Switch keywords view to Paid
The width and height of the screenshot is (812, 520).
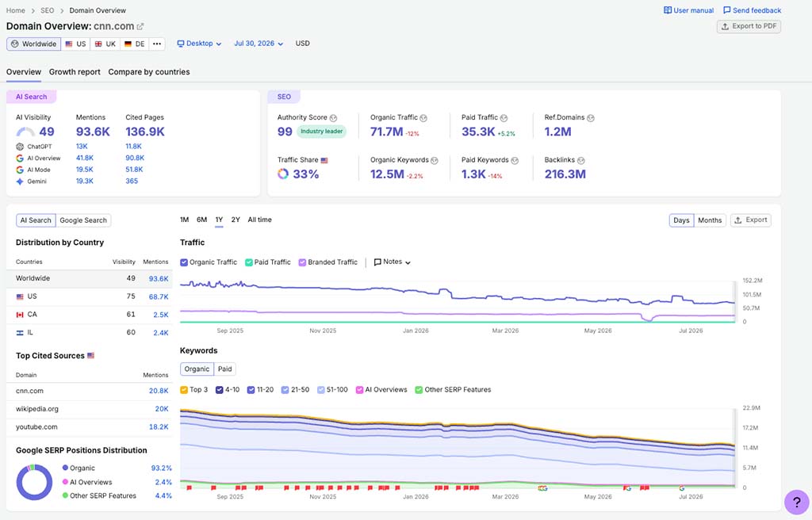pos(224,369)
